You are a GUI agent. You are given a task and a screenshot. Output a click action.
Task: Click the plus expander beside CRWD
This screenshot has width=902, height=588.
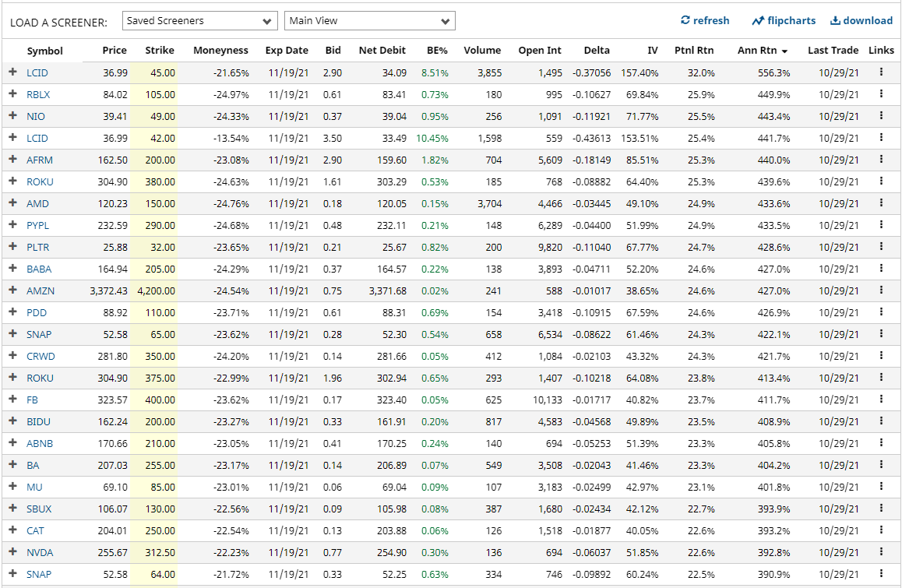click(x=12, y=356)
